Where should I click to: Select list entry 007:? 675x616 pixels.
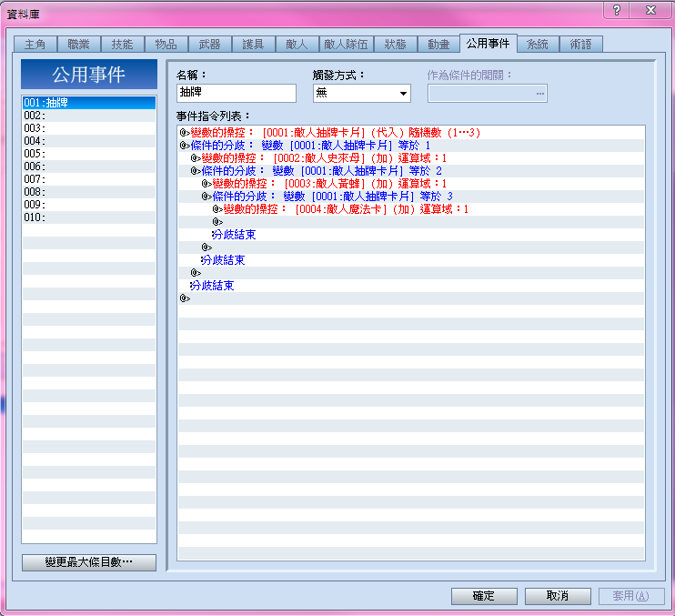point(89,179)
